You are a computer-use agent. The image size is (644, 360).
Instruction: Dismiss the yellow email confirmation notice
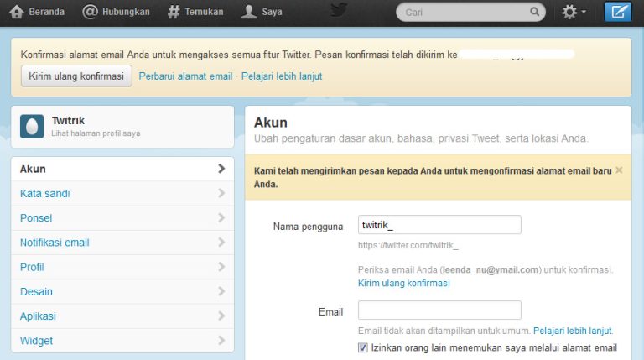coord(619,170)
